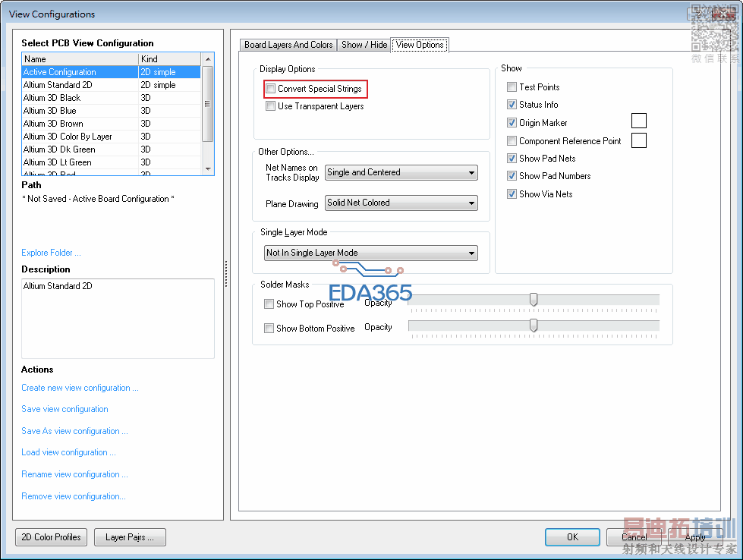The image size is (743, 560).
Task: Toggle Show Via Nets checkbox
Action: pos(512,193)
